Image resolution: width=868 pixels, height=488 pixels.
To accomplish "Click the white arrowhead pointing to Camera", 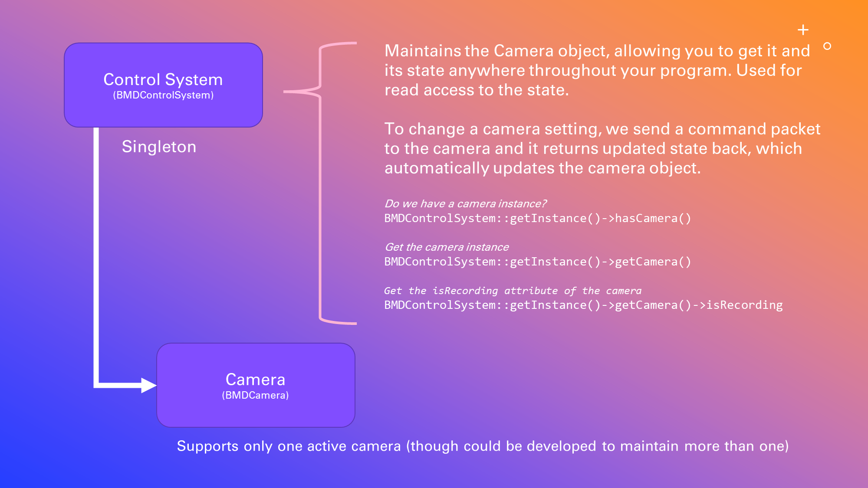I will (148, 385).
